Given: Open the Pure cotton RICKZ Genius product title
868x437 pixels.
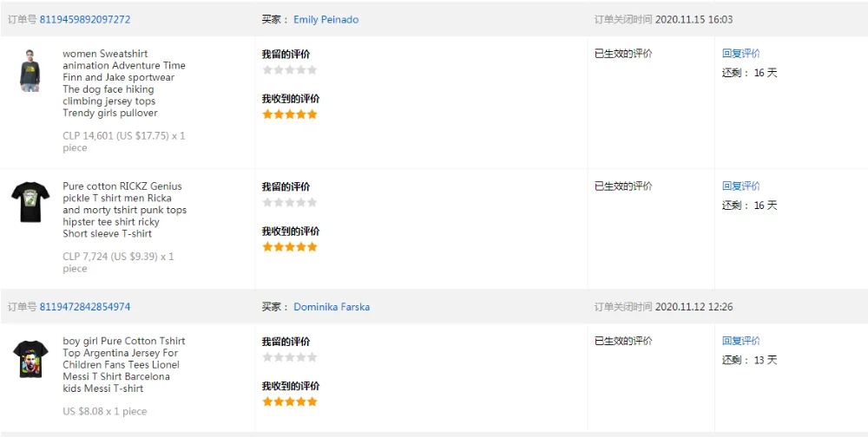Looking at the screenshot, I should click(x=123, y=210).
